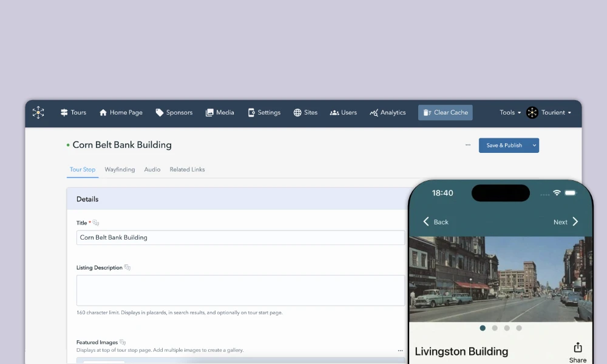Screen dimensions: 607x364
Task: Click Save & Publish
Action: [504, 146]
